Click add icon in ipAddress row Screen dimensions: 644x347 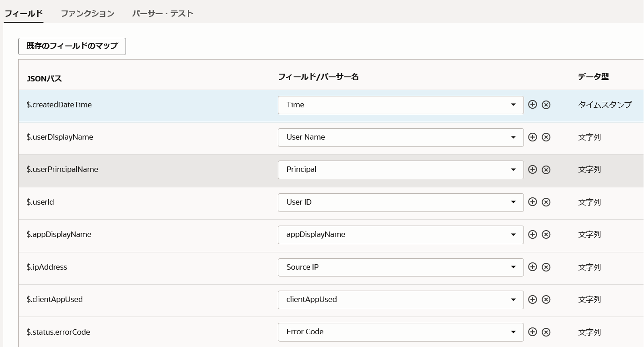533,267
